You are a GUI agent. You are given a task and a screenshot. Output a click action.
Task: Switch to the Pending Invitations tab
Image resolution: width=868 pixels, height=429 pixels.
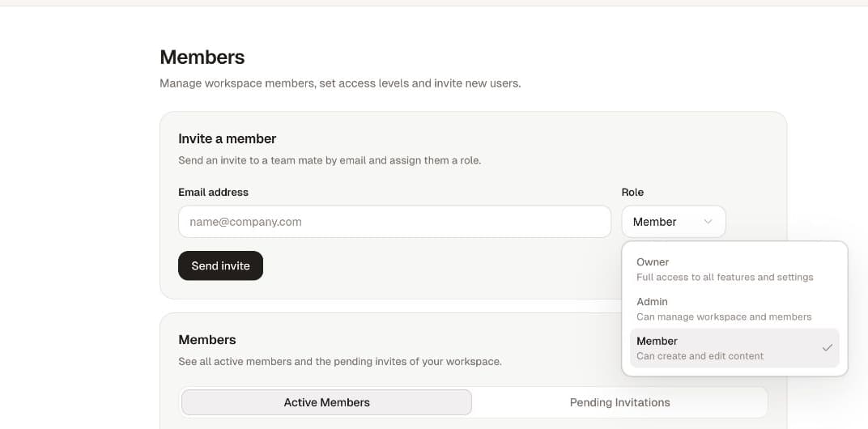click(619, 402)
